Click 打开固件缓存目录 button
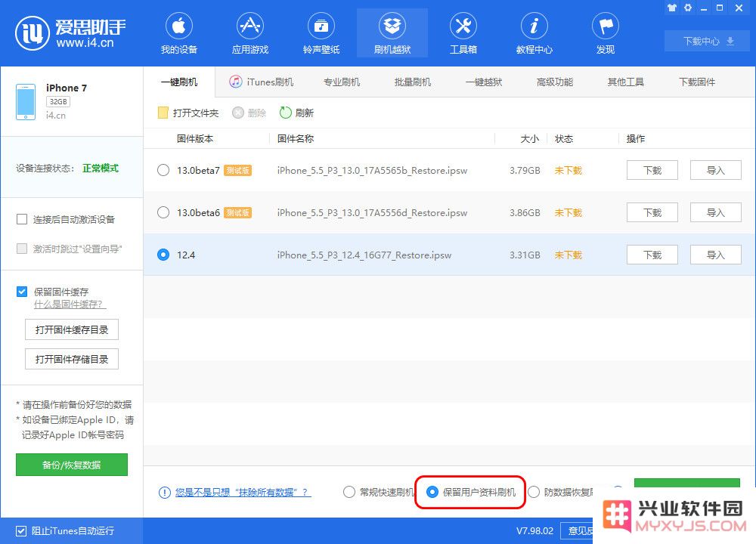756x544 pixels. coord(72,330)
